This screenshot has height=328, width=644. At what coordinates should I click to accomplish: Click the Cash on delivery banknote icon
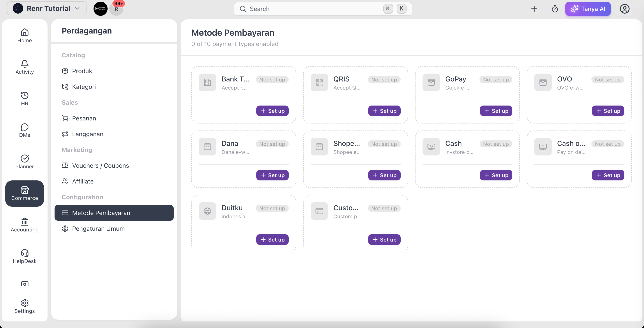pos(543,147)
